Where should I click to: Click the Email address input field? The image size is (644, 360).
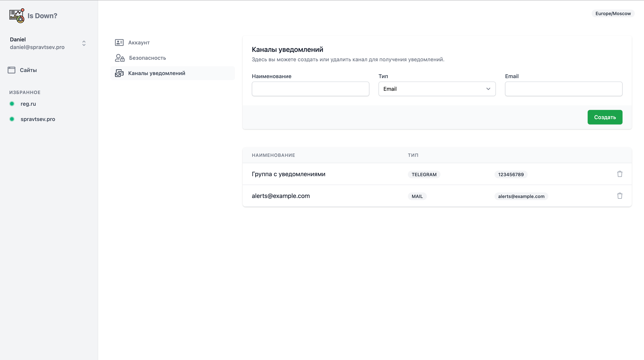point(563,89)
